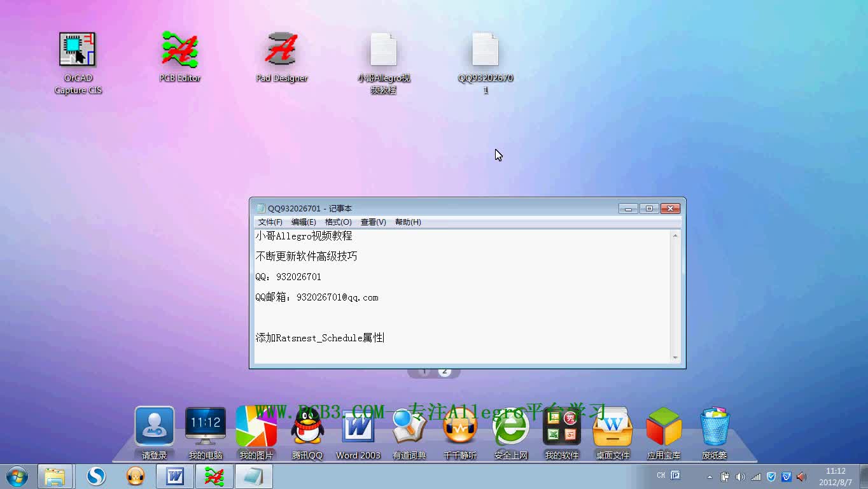The width and height of the screenshot is (868, 489).
Task: Open the 编辑(E) menu in Notepad
Action: (304, 222)
